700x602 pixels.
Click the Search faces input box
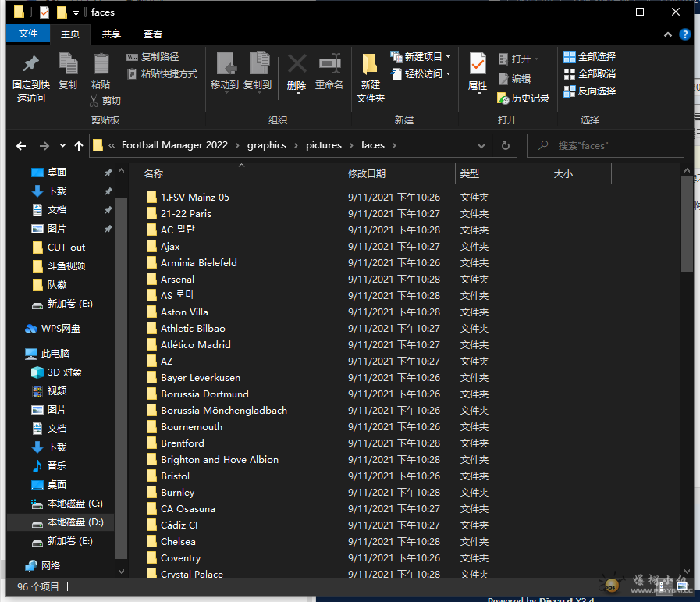pos(606,145)
